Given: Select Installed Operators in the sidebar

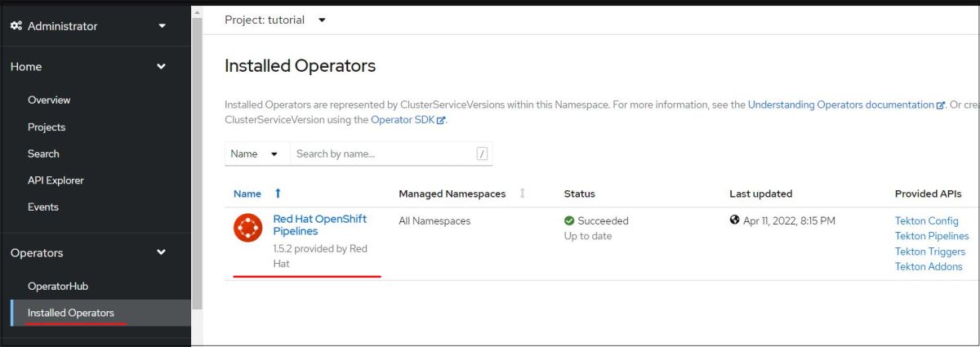Looking at the screenshot, I should [71, 313].
